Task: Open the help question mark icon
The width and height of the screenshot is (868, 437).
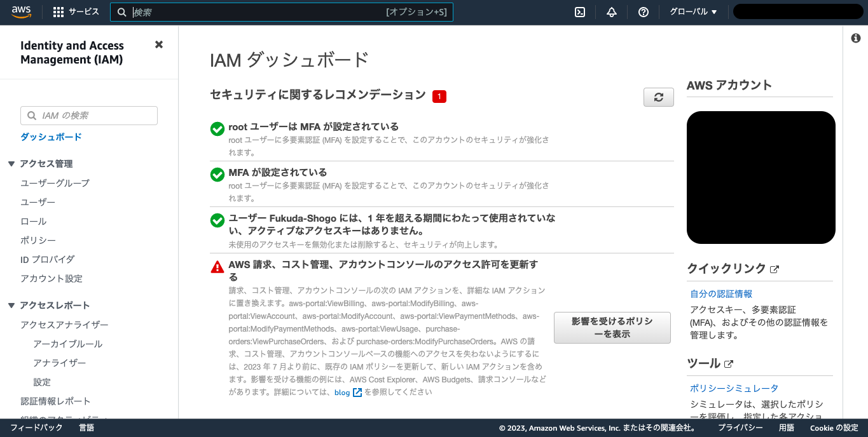Action: point(643,11)
